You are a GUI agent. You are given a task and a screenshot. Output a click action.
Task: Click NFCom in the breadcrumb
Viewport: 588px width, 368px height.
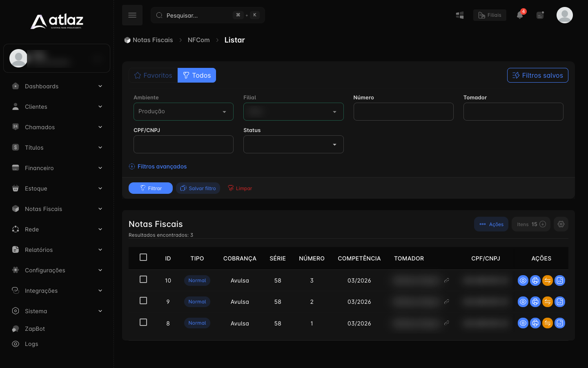coord(198,40)
